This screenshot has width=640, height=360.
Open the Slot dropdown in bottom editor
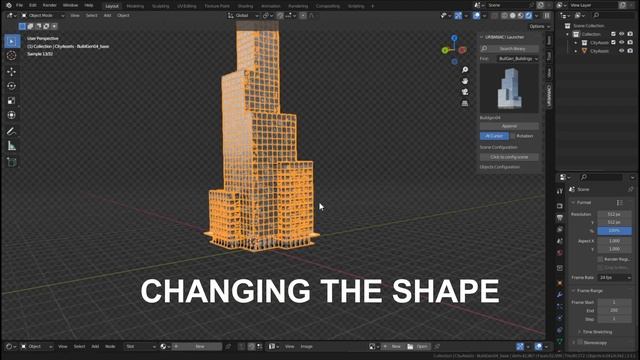pyautogui.click(x=141, y=347)
